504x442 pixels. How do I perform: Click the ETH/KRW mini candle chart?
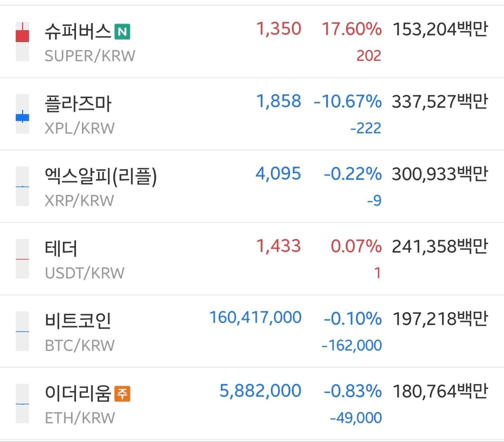click(x=22, y=403)
